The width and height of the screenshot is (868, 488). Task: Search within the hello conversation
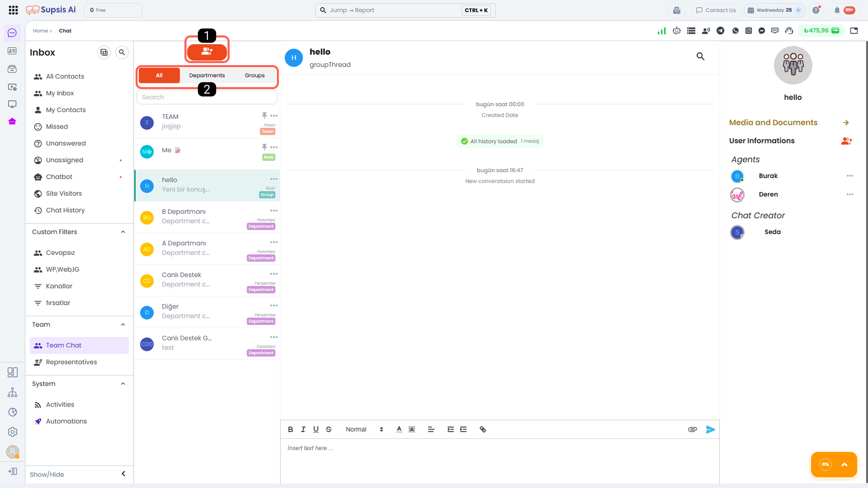pyautogui.click(x=700, y=56)
